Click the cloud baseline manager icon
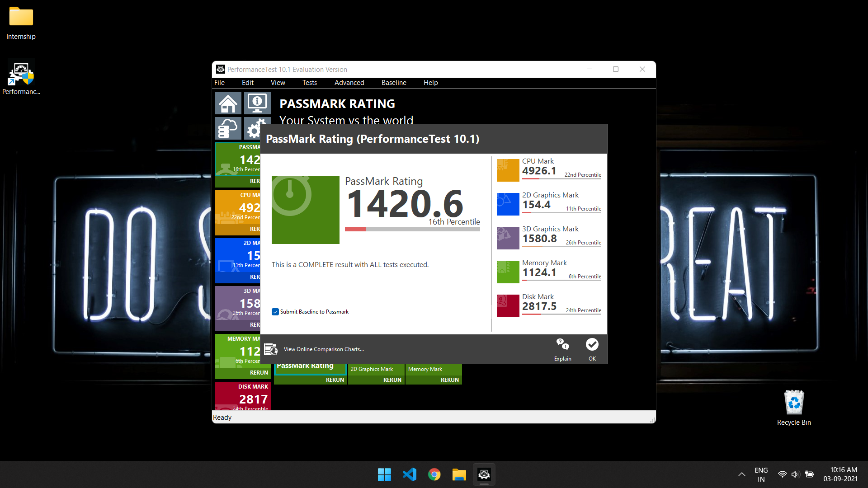Screen dimensions: 868x488 tap(228, 129)
